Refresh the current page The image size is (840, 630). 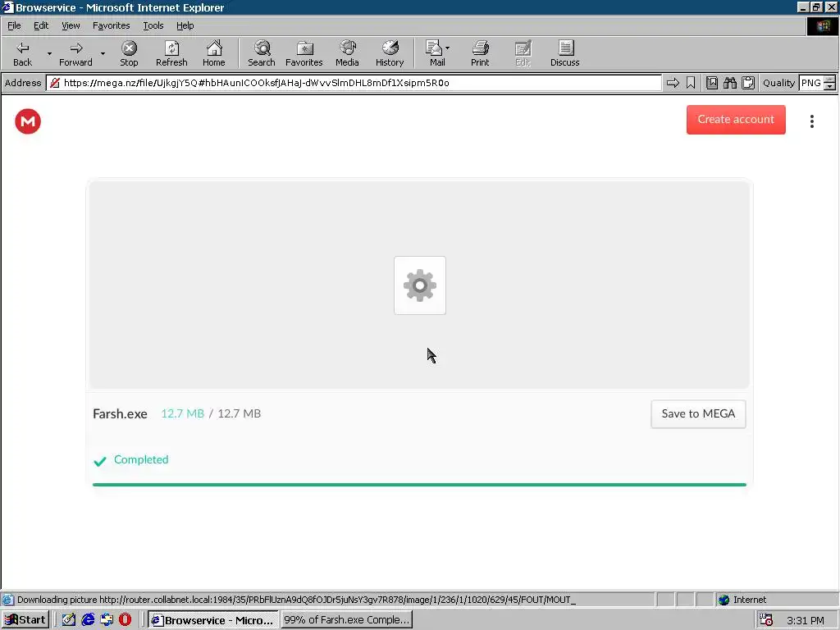click(x=171, y=53)
